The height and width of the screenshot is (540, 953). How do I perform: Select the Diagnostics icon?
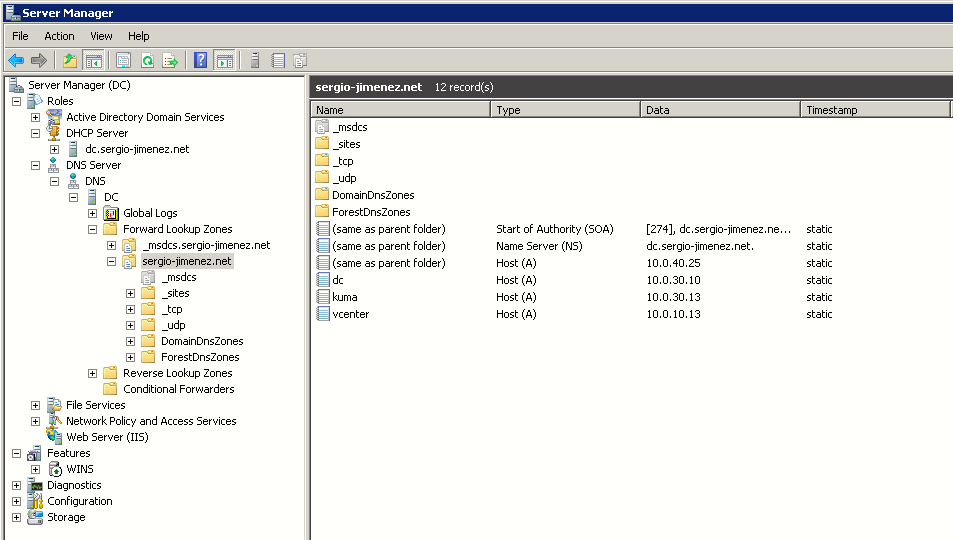[35, 485]
